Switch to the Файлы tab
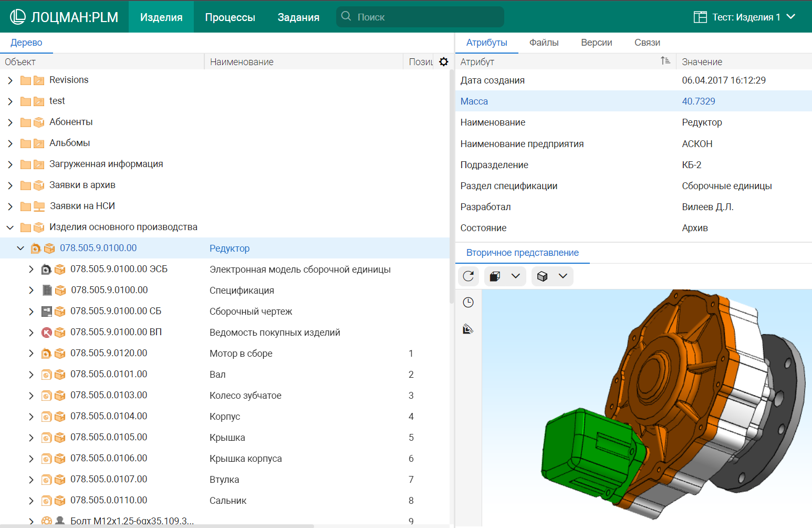812x528 pixels. click(544, 43)
